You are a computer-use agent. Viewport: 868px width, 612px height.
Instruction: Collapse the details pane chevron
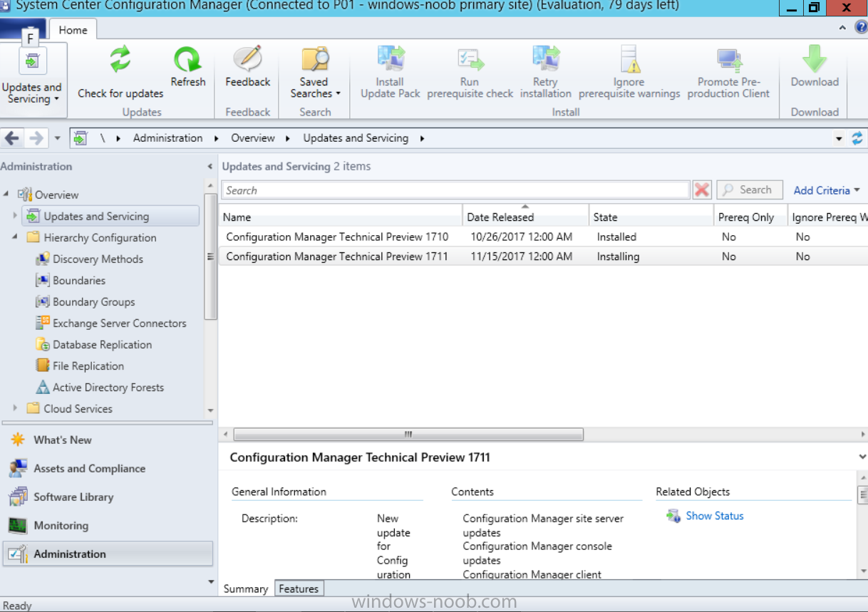pyautogui.click(x=862, y=457)
